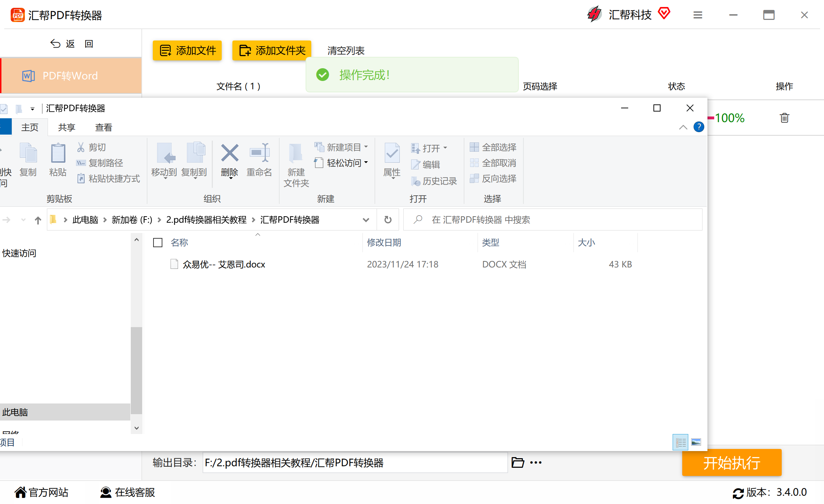
Task: Select file 众易优-- 艾恩司.docx
Action: pos(224,264)
